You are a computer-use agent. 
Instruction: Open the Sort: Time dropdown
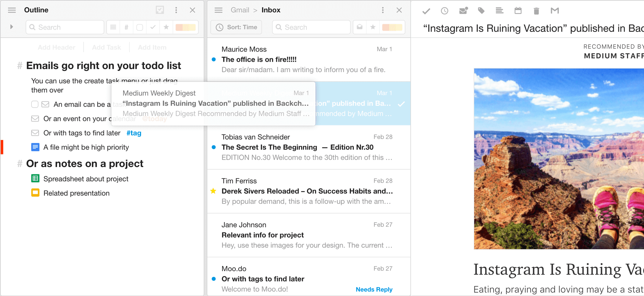tap(236, 27)
